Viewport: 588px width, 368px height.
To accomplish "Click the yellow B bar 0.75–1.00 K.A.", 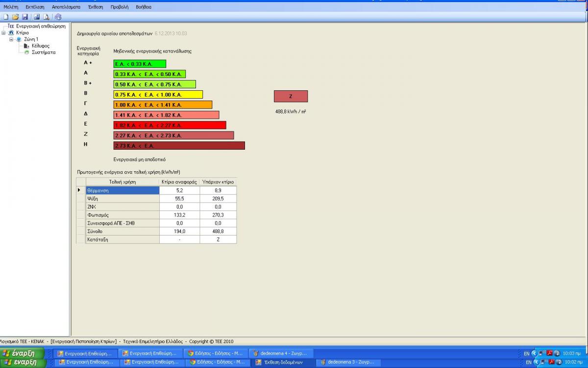I will coord(158,95).
